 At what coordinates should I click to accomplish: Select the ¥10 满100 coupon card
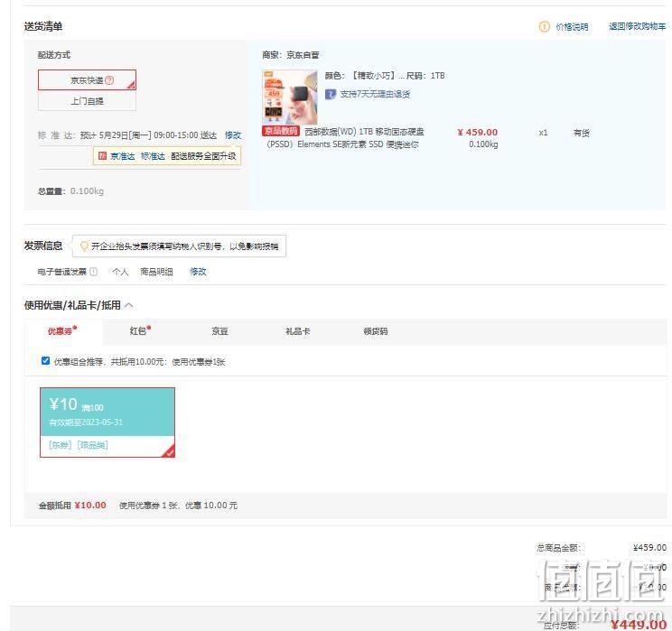[107, 422]
